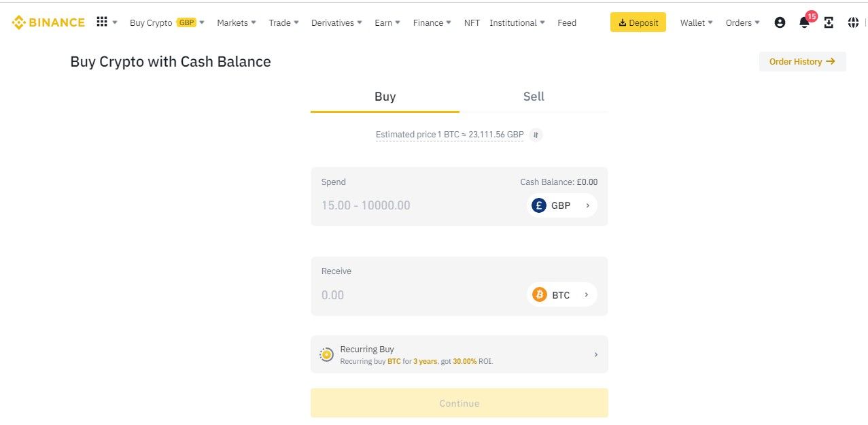The height and width of the screenshot is (425, 868).
Task: Click the Buy Crypto with Cash Balance heading
Action: [x=171, y=62]
